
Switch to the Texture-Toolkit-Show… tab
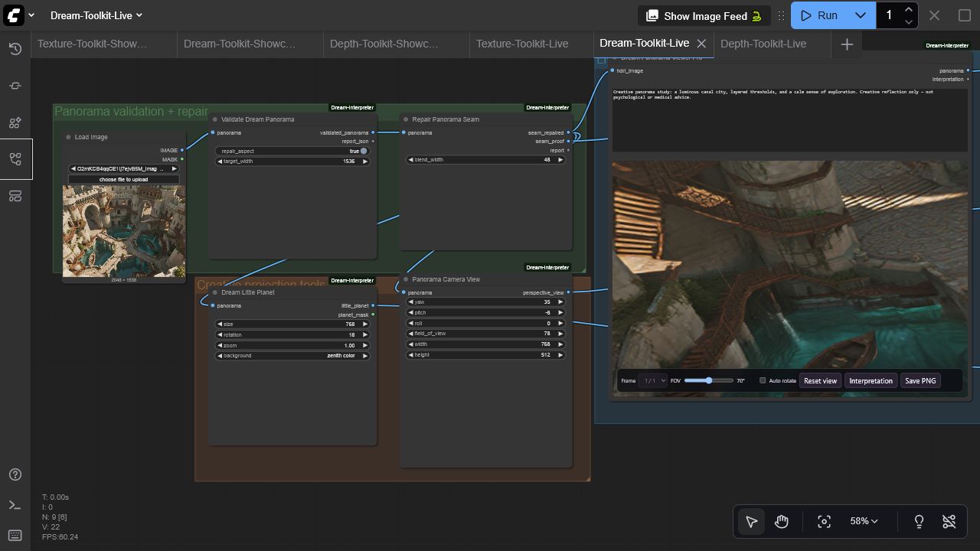pos(93,44)
